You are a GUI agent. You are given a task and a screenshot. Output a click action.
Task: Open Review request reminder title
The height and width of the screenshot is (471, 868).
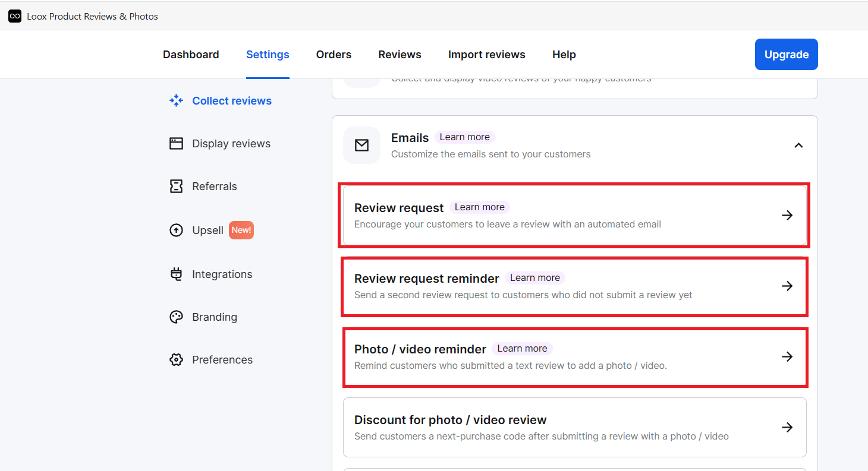coord(426,279)
